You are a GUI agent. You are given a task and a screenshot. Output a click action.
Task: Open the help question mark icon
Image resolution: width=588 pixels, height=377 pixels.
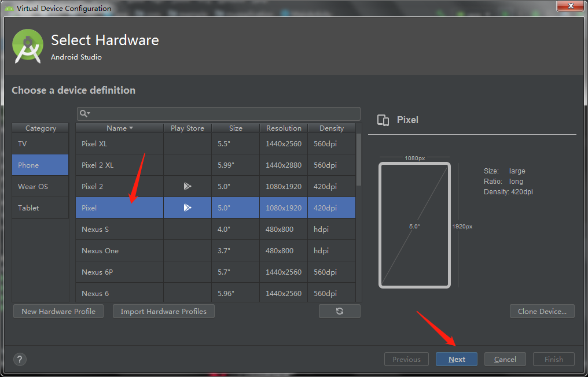[x=20, y=359]
